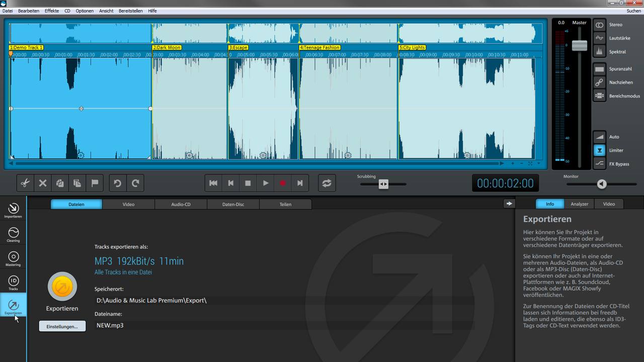
Task: Enable the Auto volume button
Action: [599, 137]
